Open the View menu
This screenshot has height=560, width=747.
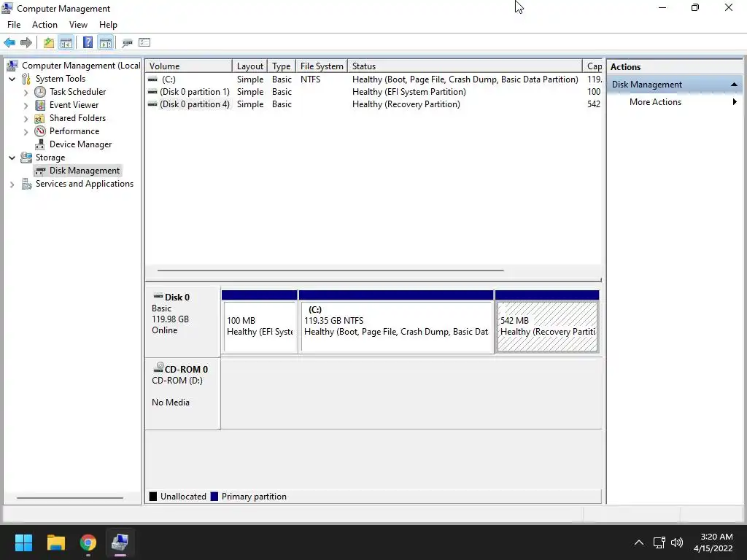[78, 25]
